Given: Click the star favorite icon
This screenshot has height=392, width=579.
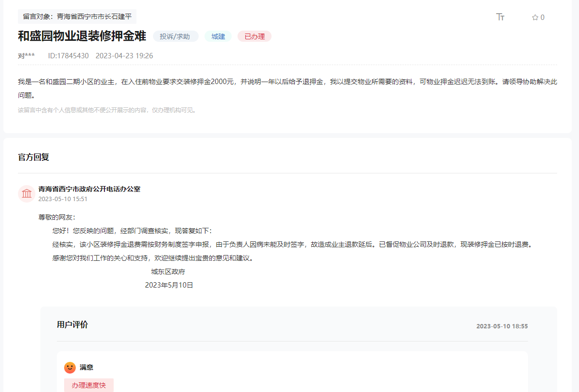Looking at the screenshot, I should pyautogui.click(x=535, y=17).
